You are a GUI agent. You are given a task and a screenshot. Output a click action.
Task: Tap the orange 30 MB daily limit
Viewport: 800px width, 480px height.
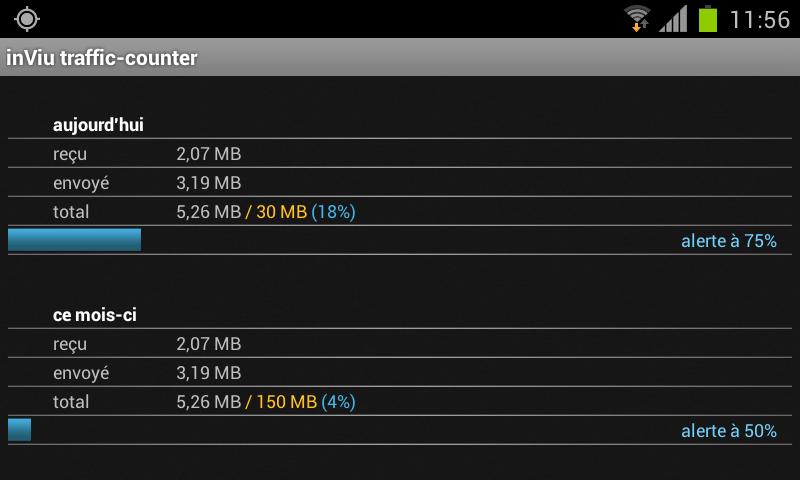coord(280,212)
